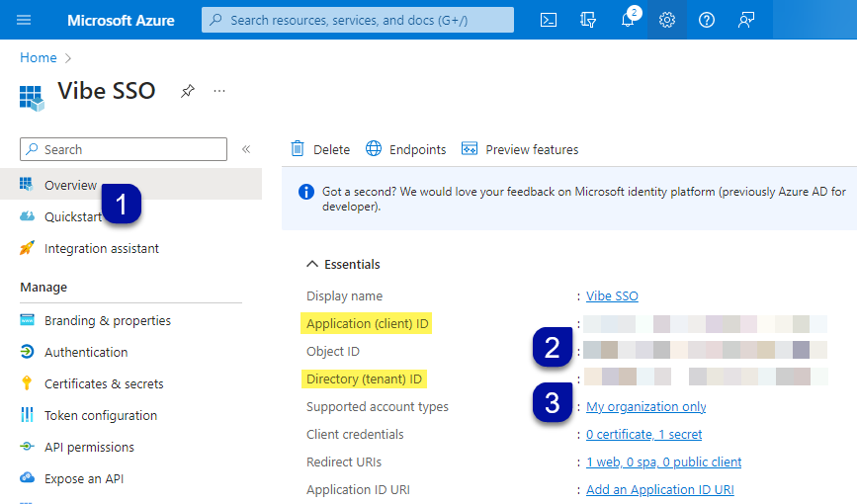Click Add an Application ID URI link
This screenshot has width=857, height=504.
click(659, 490)
